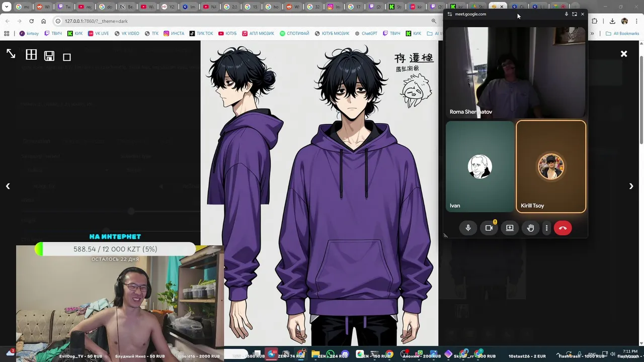Mute microphone in the Meet call
The width and height of the screenshot is (644, 362).
(468, 228)
